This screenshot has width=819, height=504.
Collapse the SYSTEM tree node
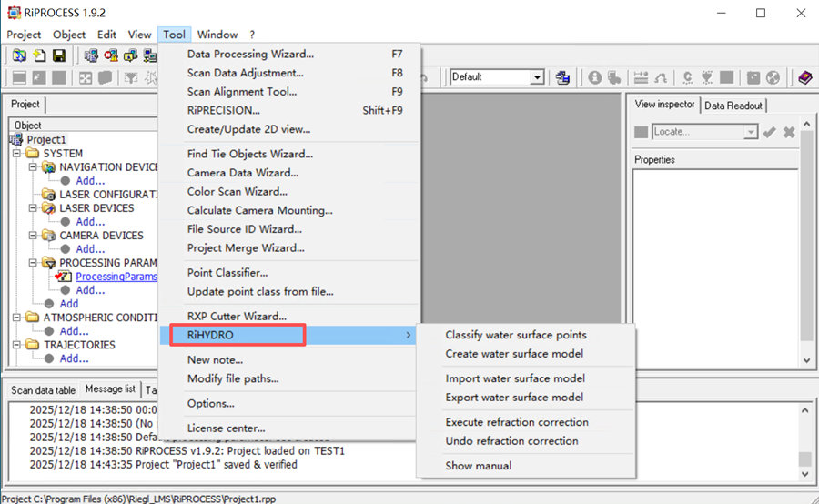(x=16, y=153)
